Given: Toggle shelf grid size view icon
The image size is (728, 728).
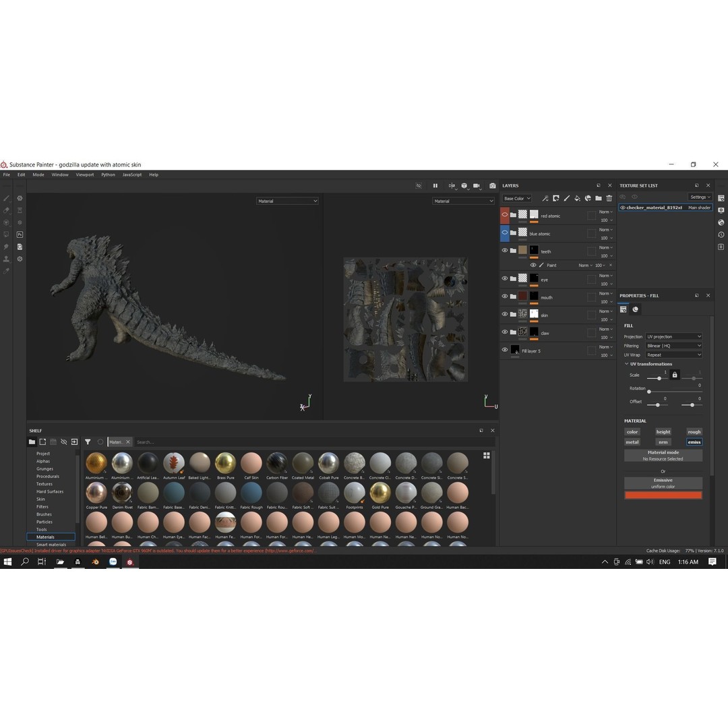Looking at the screenshot, I should pyautogui.click(x=487, y=456).
